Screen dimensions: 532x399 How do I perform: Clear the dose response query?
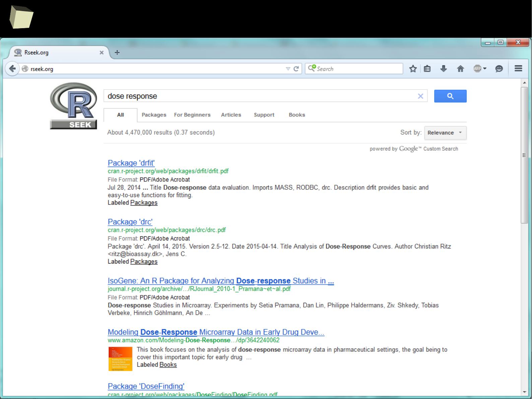coord(420,96)
